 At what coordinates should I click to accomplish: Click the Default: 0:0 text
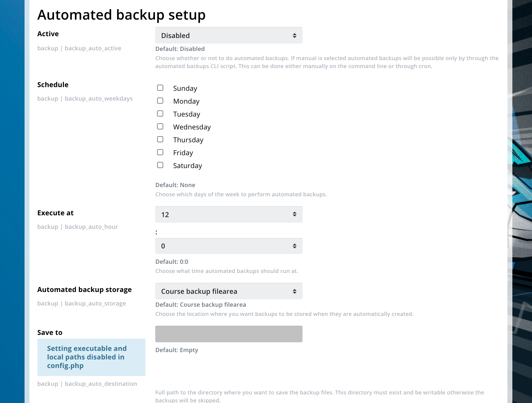[172, 262]
